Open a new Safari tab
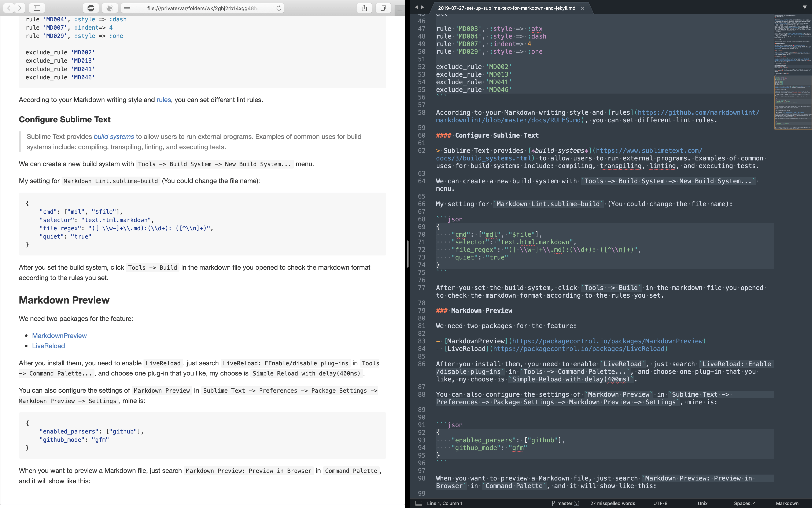 [400, 11]
